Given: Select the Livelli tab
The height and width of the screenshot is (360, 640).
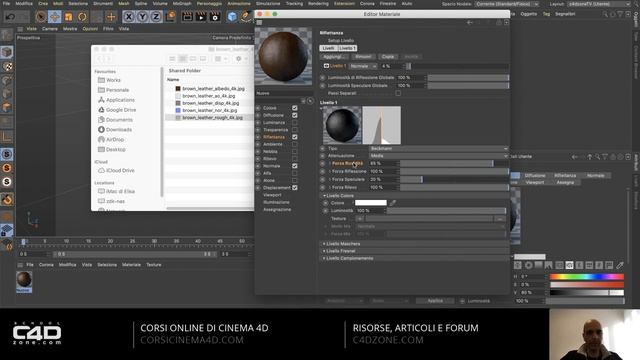Looking at the screenshot, I should pyautogui.click(x=328, y=48).
